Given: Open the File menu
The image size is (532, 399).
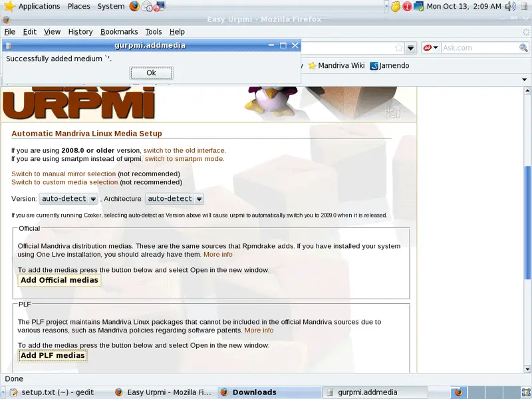Looking at the screenshot, I should 10,32.
